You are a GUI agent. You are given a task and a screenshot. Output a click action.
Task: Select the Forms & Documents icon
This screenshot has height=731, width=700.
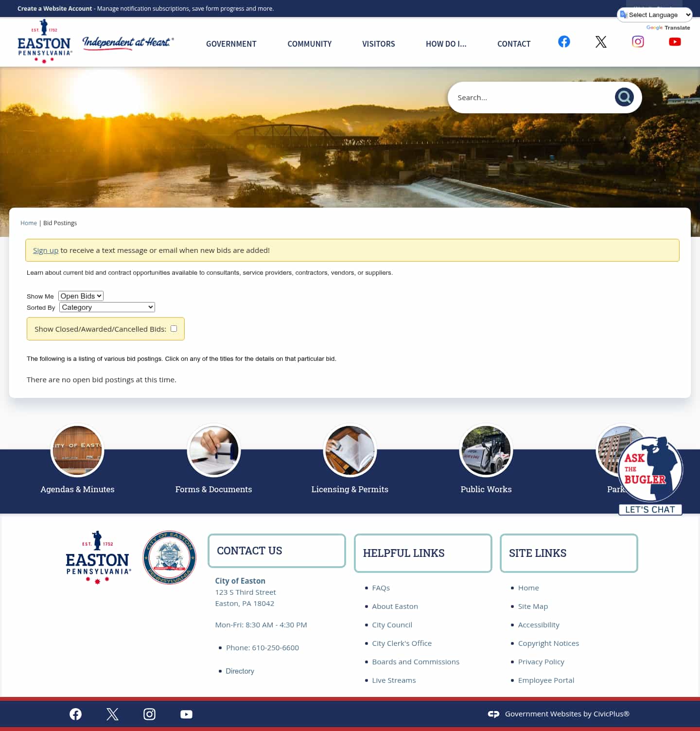pos(214,450)
